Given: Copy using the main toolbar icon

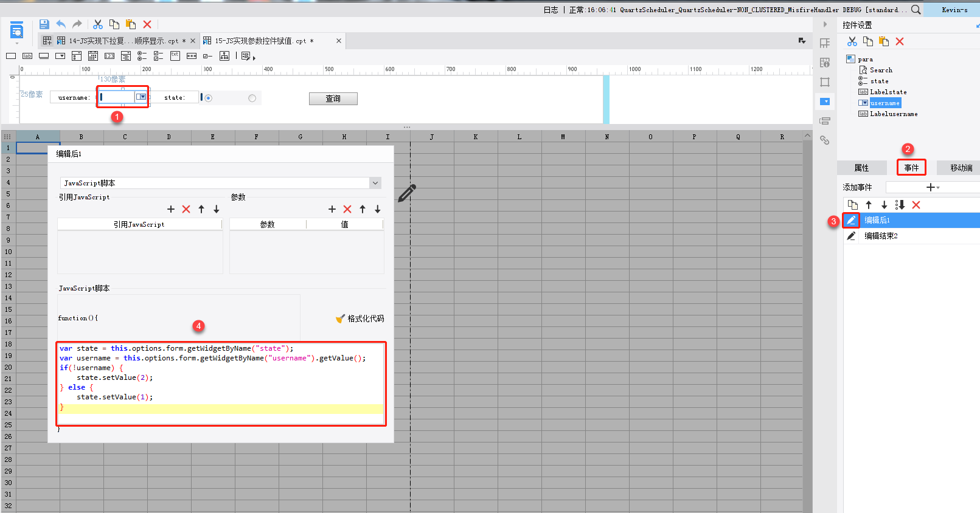Looking at the screenshot, I should [114, 24].
